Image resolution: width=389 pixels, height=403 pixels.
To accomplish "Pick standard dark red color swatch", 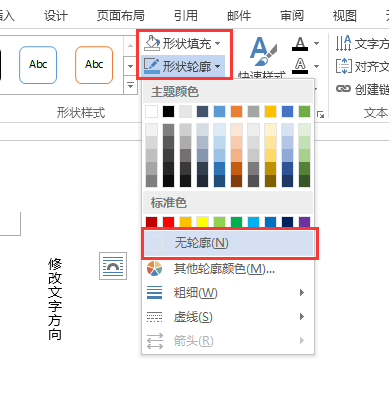I will pyautogui.click(x=152, y=222).
